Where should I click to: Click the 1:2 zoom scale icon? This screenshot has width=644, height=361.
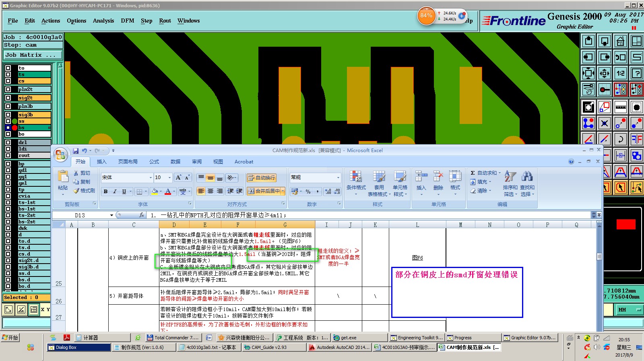(621, 73)
